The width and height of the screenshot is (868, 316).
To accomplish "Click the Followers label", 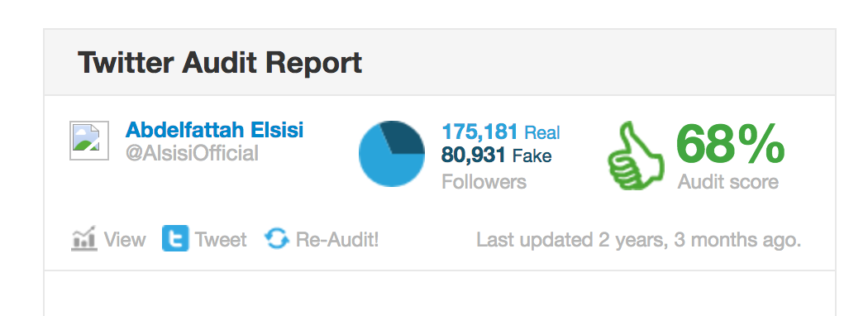I will (484, 182).
